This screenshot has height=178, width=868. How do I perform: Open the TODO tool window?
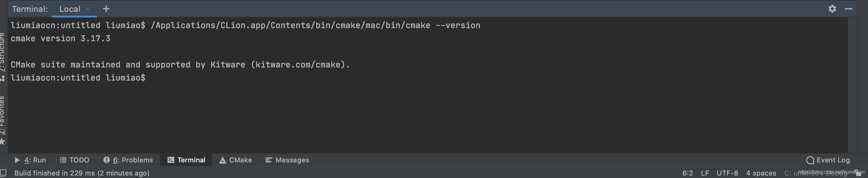tap(74, 160)
